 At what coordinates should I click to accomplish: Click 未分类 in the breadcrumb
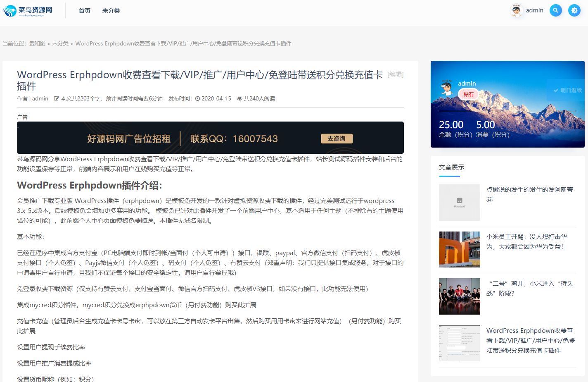(x=60, y=43)
